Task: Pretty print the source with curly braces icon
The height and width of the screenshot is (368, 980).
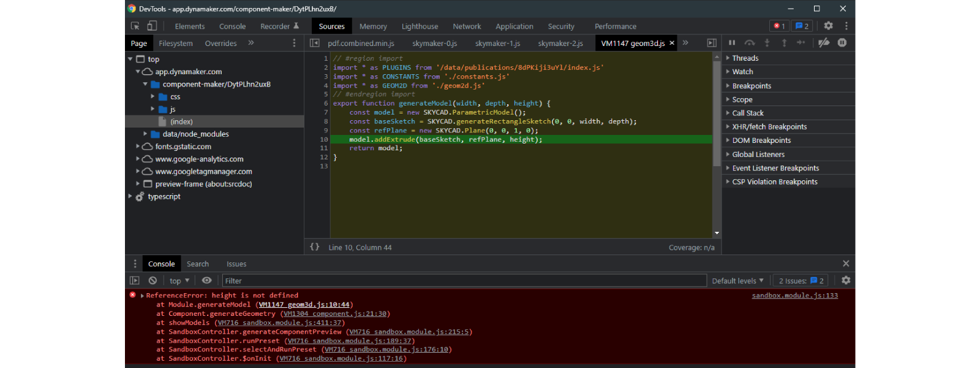Action: coord(315,247)
